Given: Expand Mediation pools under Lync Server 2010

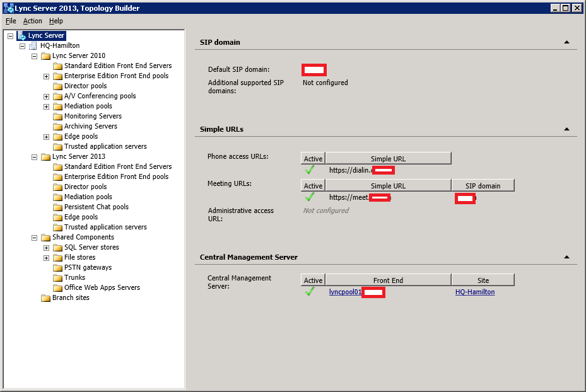Looking at the screenshot, I should click(46, 107).
